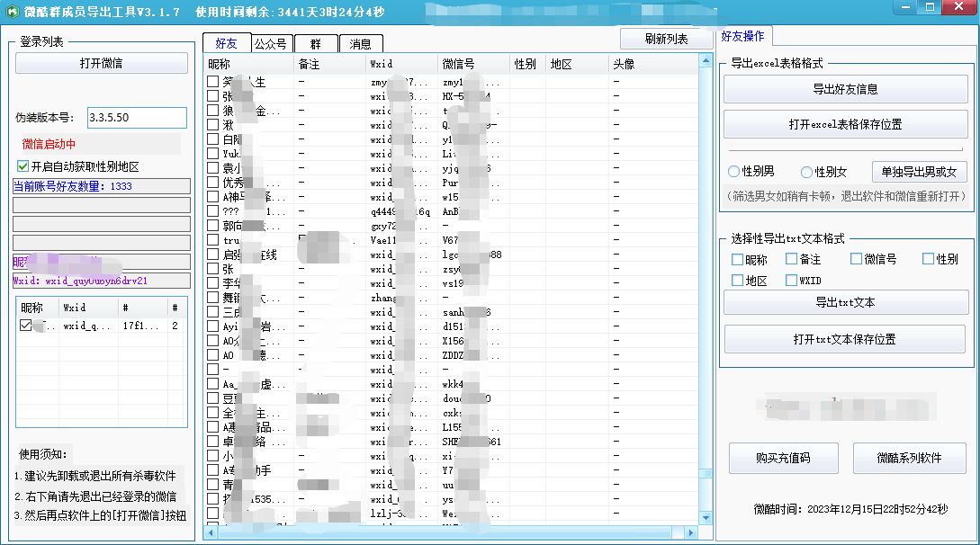Click the friend list scroll-up arrow
Image resolution: width=980 pixels, height=545 pixels.
pos(705,61)
